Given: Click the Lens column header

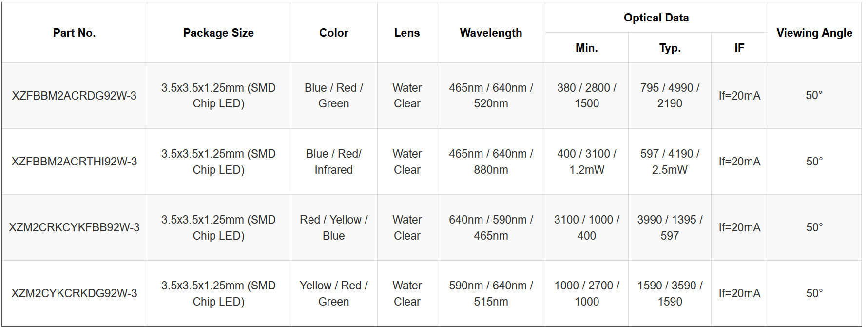Looking at the screenshot, I should [x=407, y=33].
